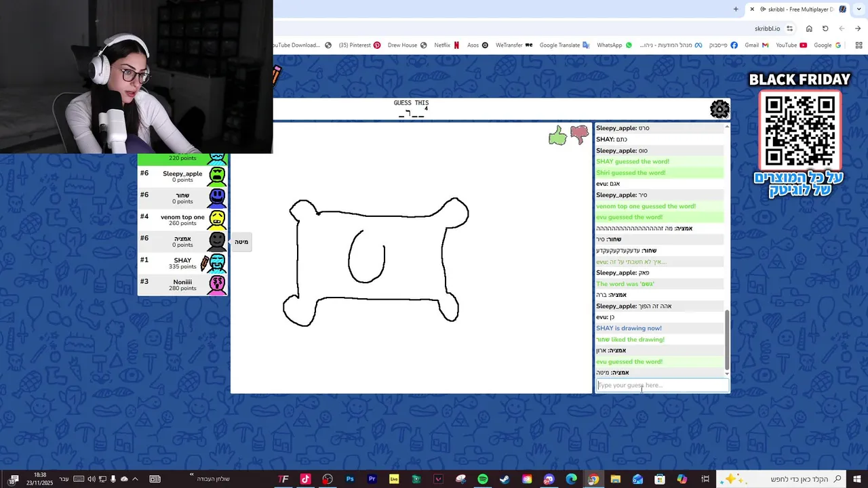Dislike the drawing with thumbs down
The image size is (868, 488).
[579, 136]
